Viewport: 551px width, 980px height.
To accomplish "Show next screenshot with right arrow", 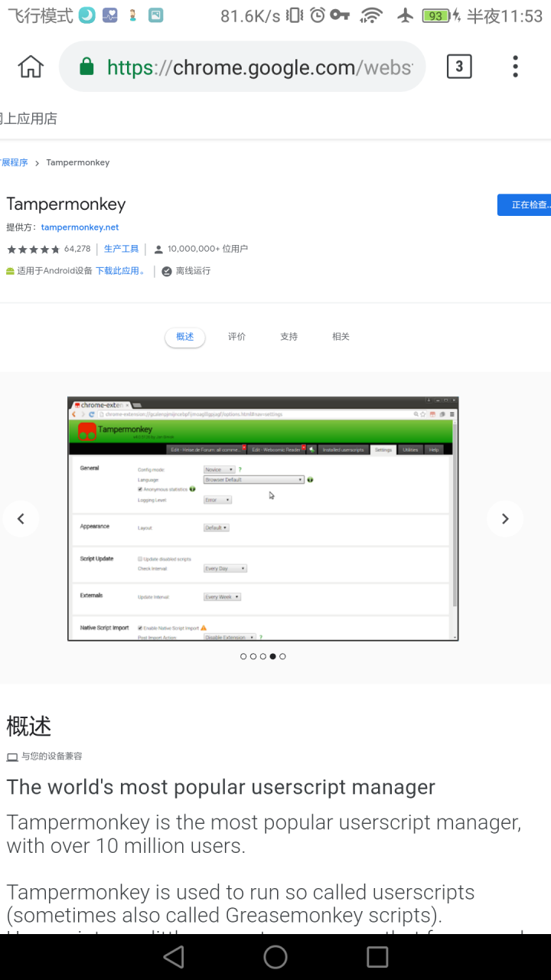I will [505, 519].
